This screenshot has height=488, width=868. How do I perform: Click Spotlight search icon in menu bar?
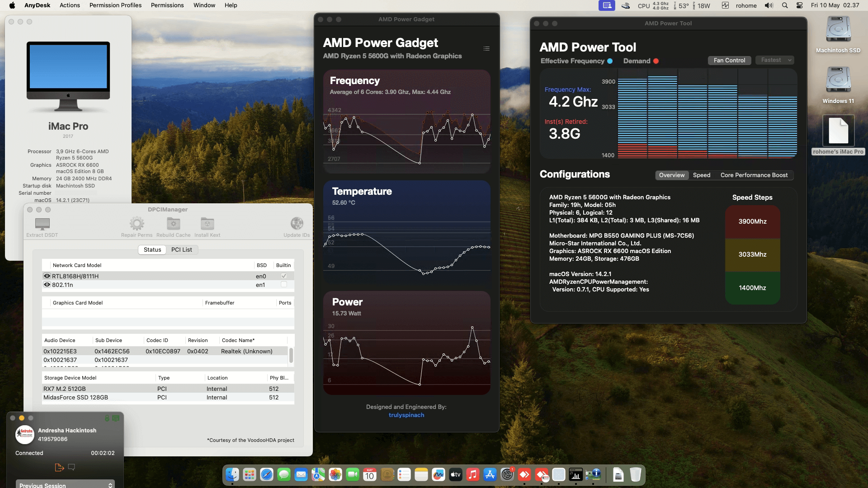coord(785,5)
